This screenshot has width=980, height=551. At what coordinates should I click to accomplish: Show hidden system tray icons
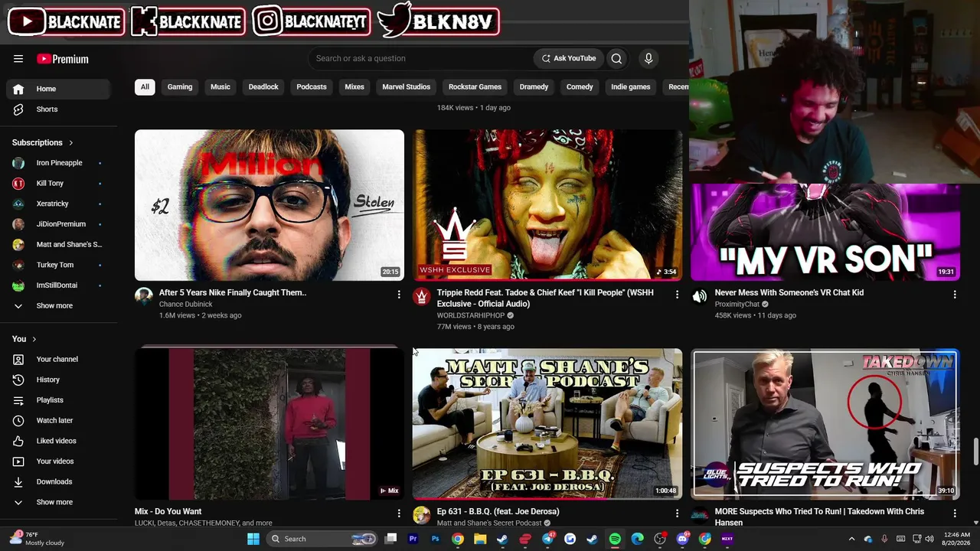851,539
